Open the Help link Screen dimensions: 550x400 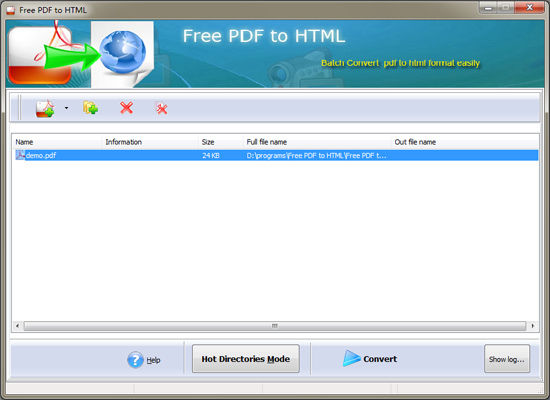153,360
